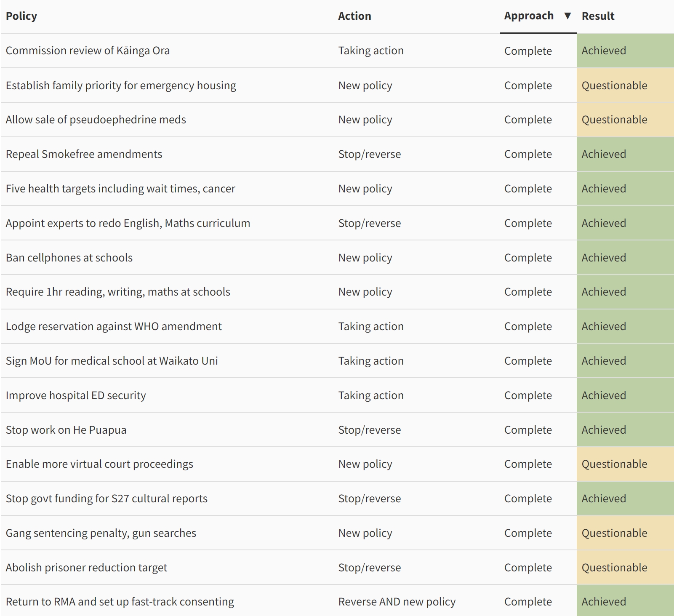This screenshot has height=616, width=674.
Task: Click 'New policy' in virtual court proceedings row
Action: click(365, 464)
